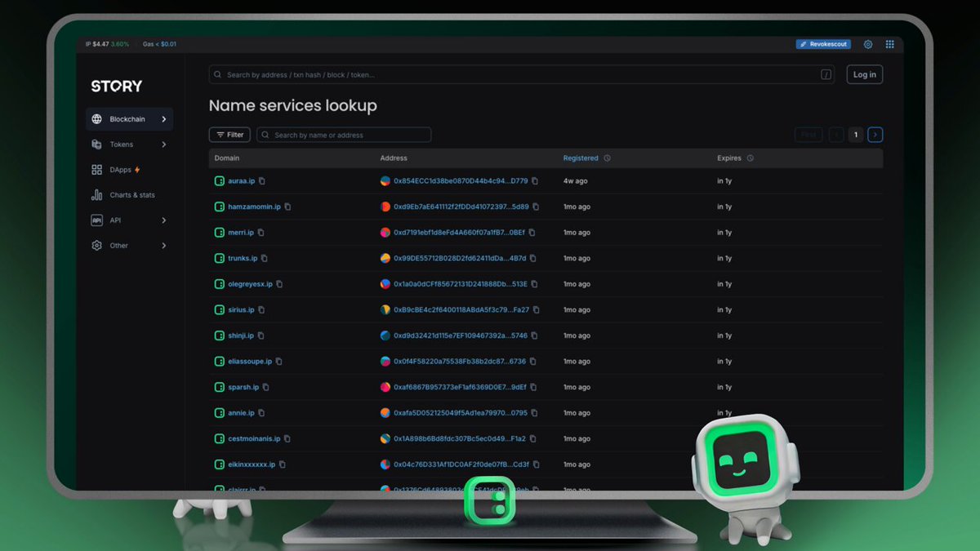Click the API icon in sidebar
Screen dimensions: 980x551
coord(96,220)
